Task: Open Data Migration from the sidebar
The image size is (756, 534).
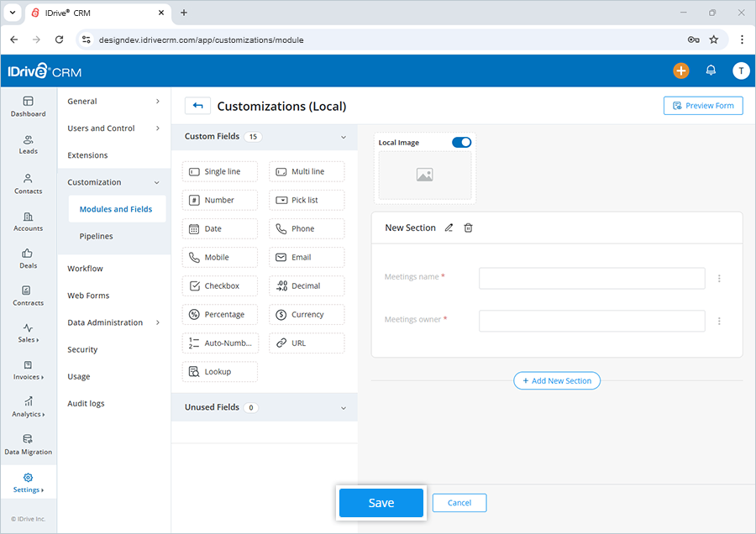Action: pos(28,446)
